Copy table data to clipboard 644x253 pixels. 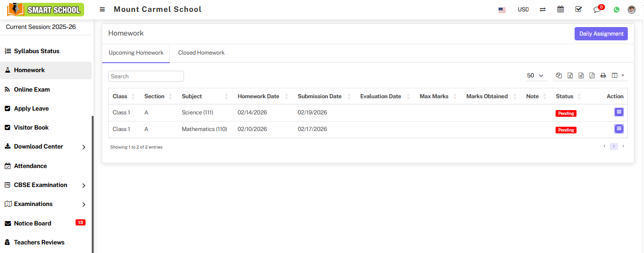tap(559, 75)
